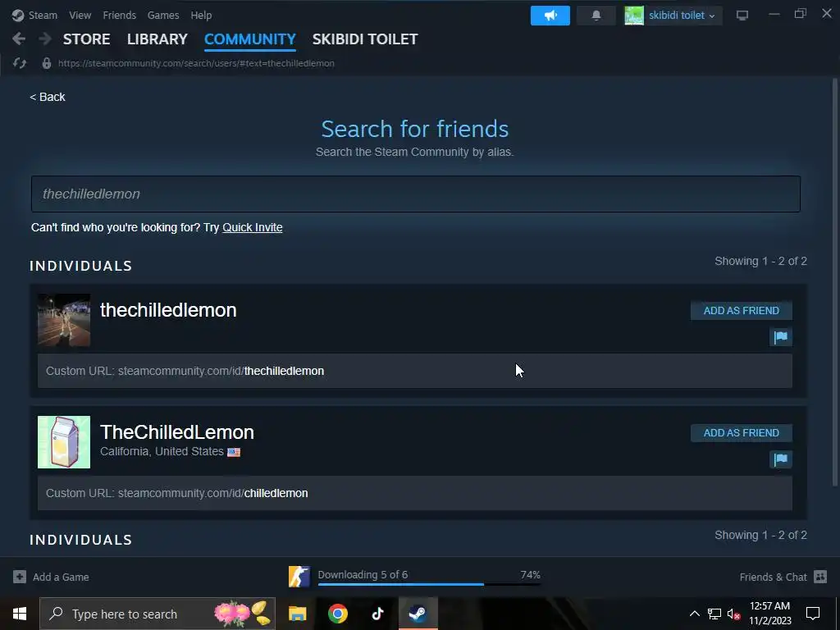This screenshot has height=630, width=840.
Task: Click custom URL steamcommunity.com/id/chilledlemon
Action: 177,493
